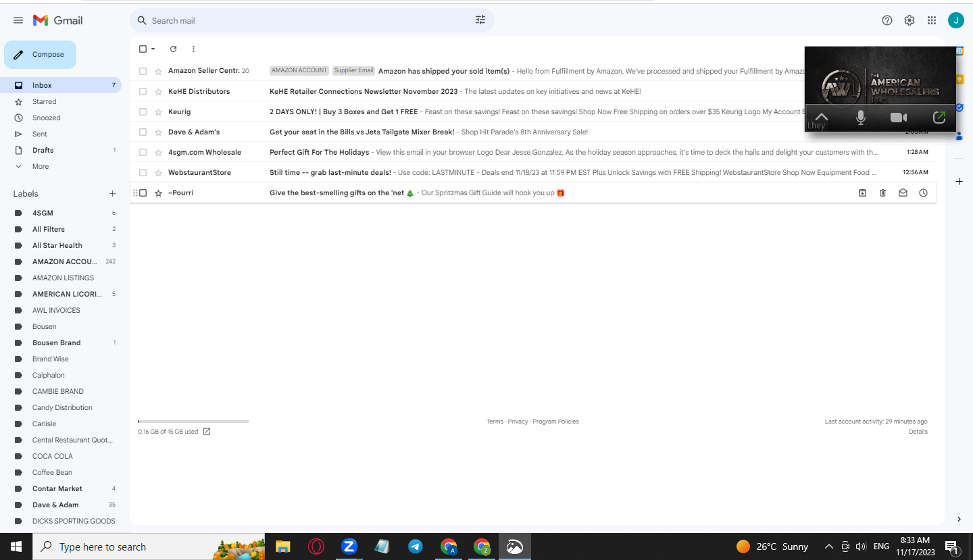Compose a new email

[x=40, y=55]
